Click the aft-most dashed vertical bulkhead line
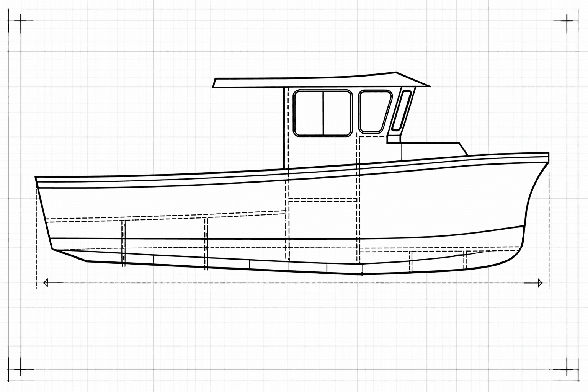This screenshot has width=588, height=392. point(123,243)
